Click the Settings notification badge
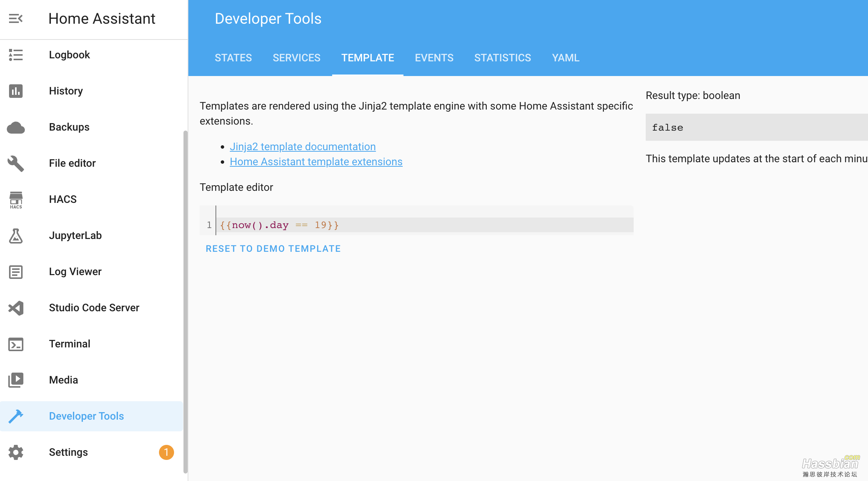 166,452
